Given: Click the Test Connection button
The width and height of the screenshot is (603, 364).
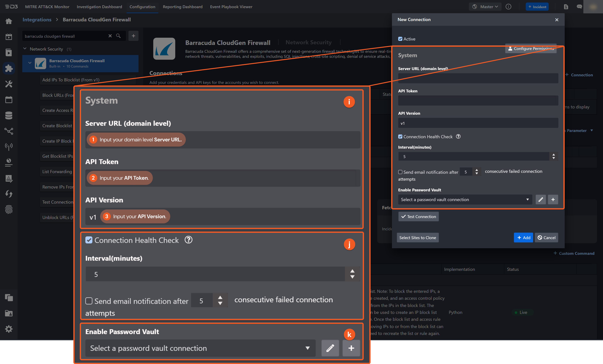Looking at the screenshot, I should (418, 216).
